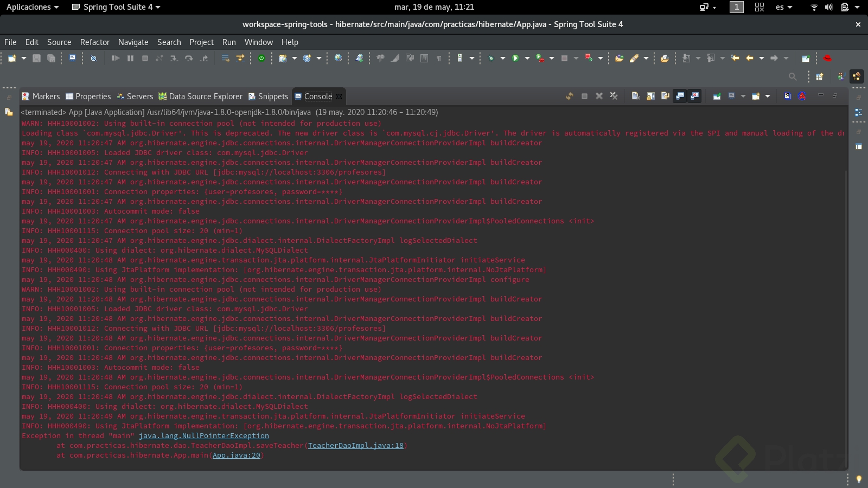868x488 pixels.
Task: Toggle Show Console on Standard Out
Action: (x=680, y=96)
